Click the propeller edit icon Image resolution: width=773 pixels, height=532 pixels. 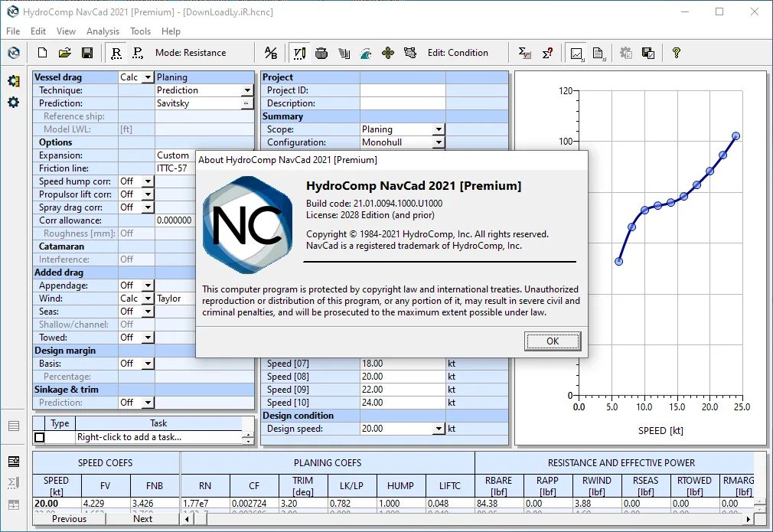point(388,53)
